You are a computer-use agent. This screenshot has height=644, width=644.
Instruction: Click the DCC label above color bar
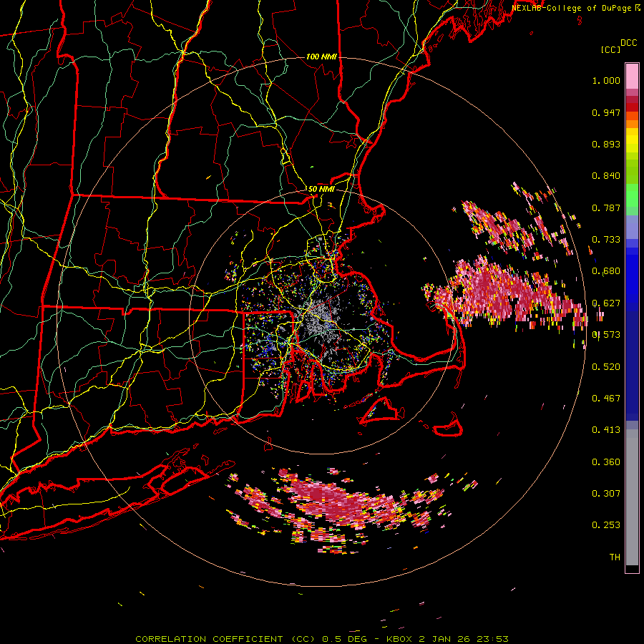tap(629, 43)
